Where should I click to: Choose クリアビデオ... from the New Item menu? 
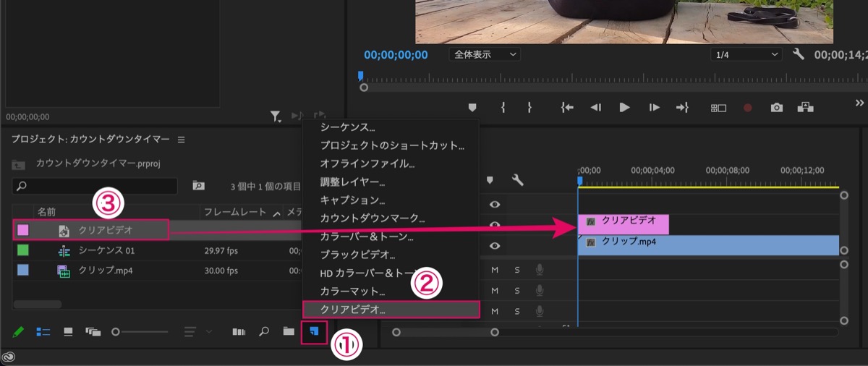391,310
